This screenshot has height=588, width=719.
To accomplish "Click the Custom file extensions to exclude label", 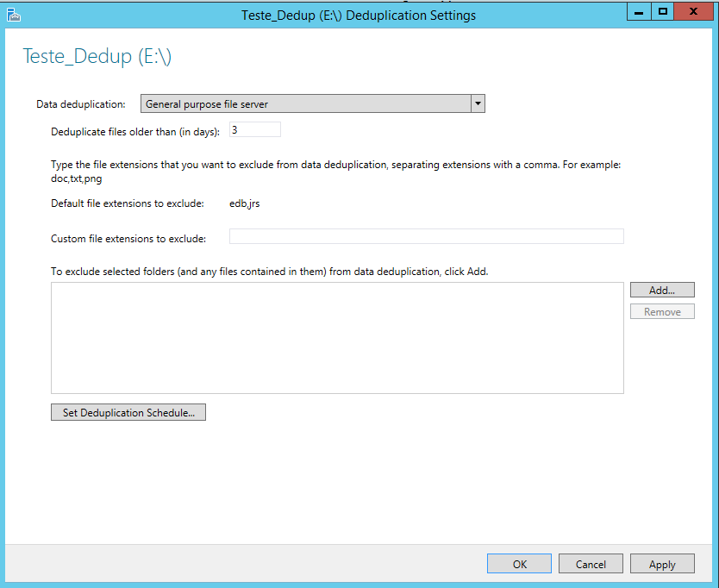I will pyautogui.click(x=128, y=239).
